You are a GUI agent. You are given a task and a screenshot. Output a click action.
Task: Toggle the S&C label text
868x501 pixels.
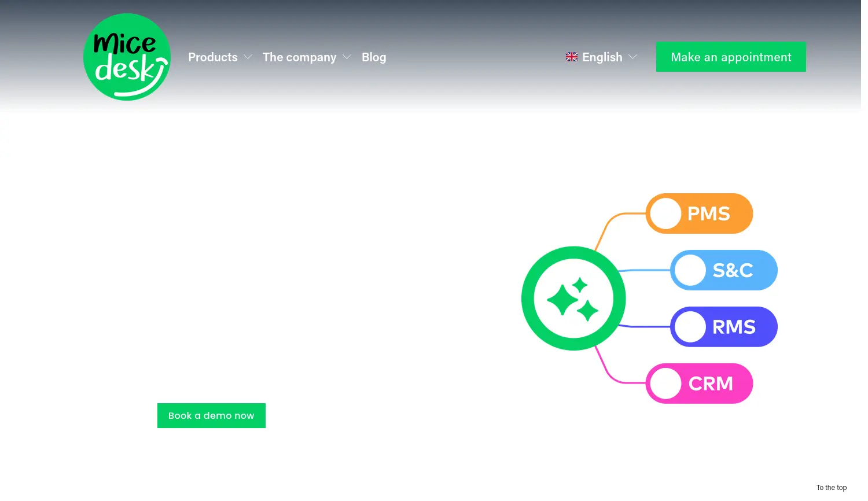point(733,270)
